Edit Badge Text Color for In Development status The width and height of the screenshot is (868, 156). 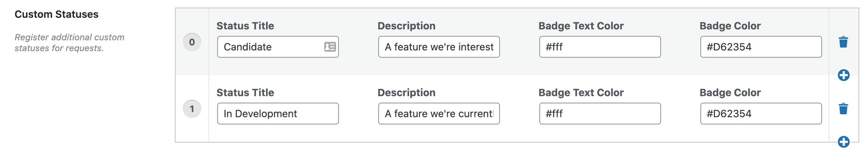point(600,114)
